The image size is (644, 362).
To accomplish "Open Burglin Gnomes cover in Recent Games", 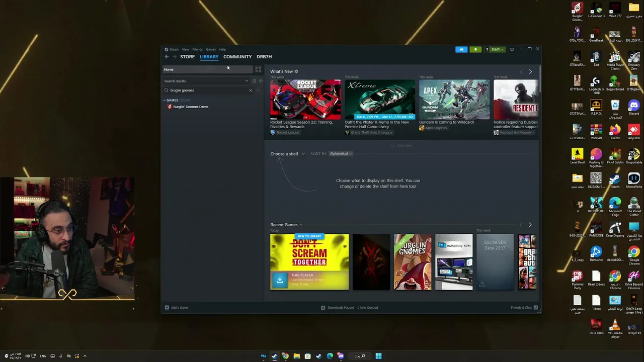I will point(413,262).
